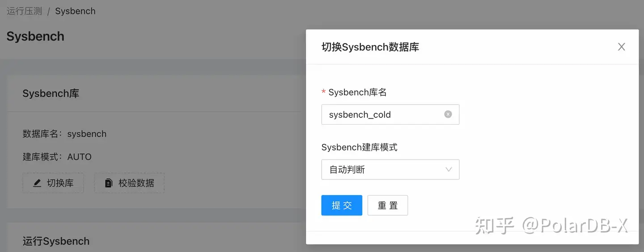Click the 数据库名: sysbench text
The width and height of the screenshot is (644, 252).
pos(64,134)
